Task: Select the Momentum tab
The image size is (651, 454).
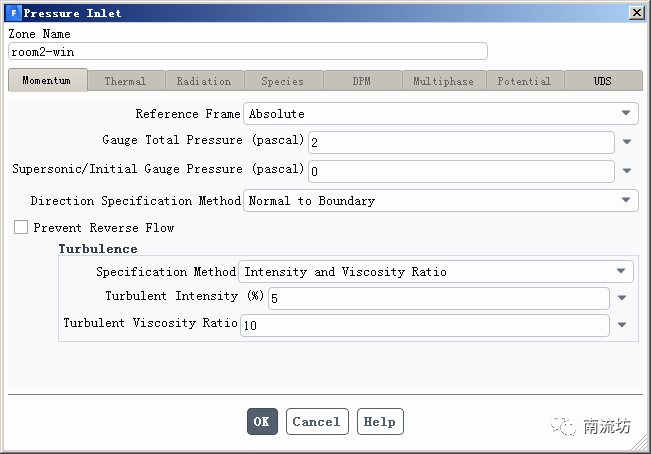Action: click(47, 81)
